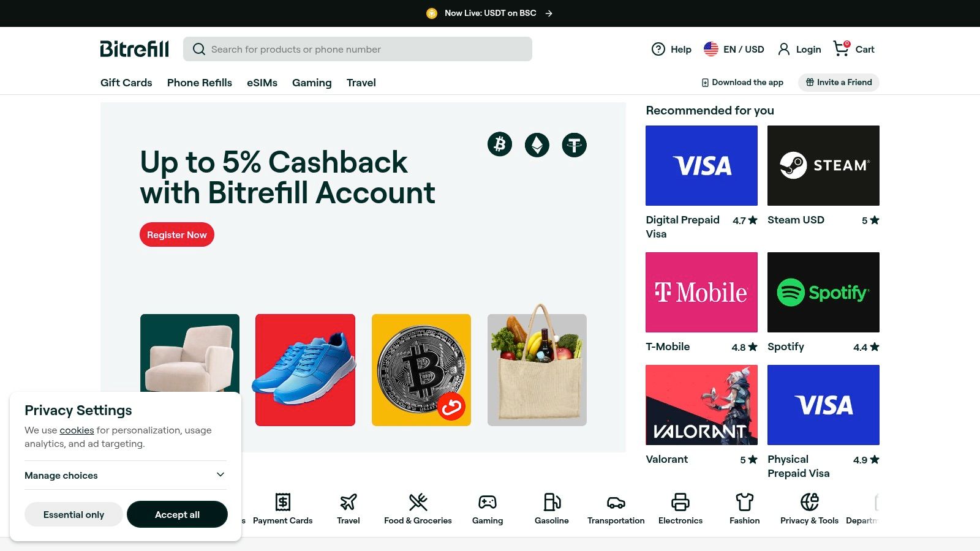Click the Bitcoin logo icon in banner
Image resolution: width=980 pixels, height=551 pixels.
(500, 144)
